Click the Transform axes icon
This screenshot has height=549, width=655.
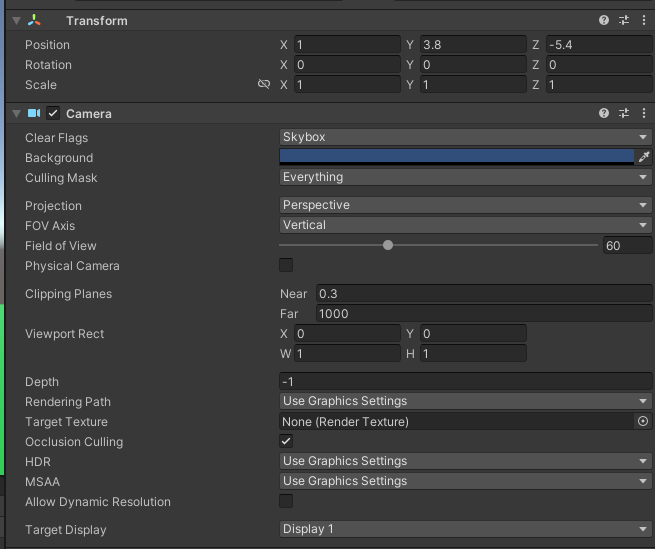[34, 20]
